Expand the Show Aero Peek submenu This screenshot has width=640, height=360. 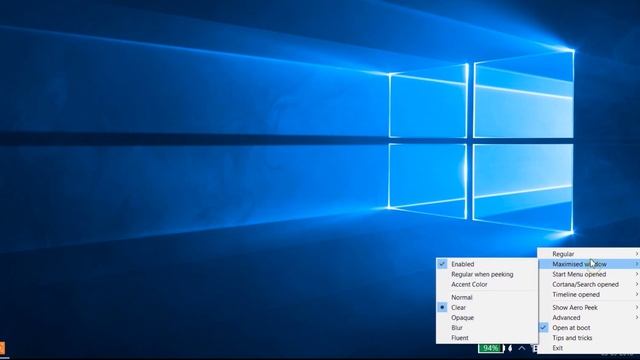(x=589, y=307)
